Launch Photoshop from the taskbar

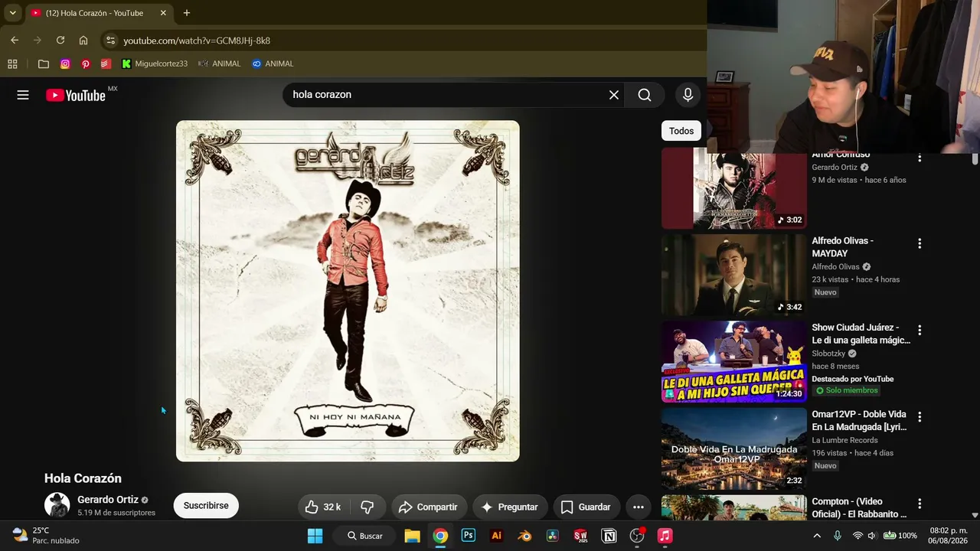469,536
